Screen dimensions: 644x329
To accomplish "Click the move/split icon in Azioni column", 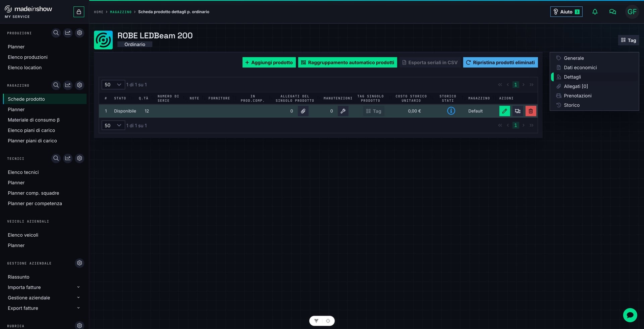I will 518,111.
